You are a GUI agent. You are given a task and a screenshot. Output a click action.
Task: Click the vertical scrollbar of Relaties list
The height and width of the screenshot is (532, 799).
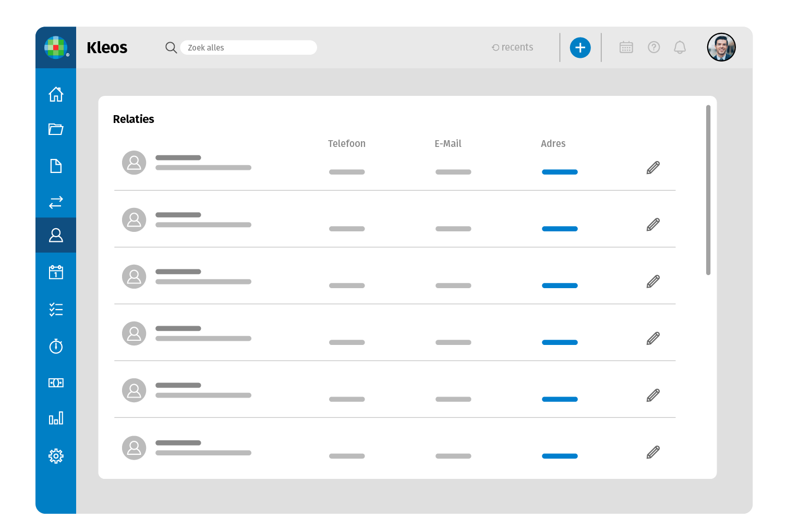pos(708,190)
